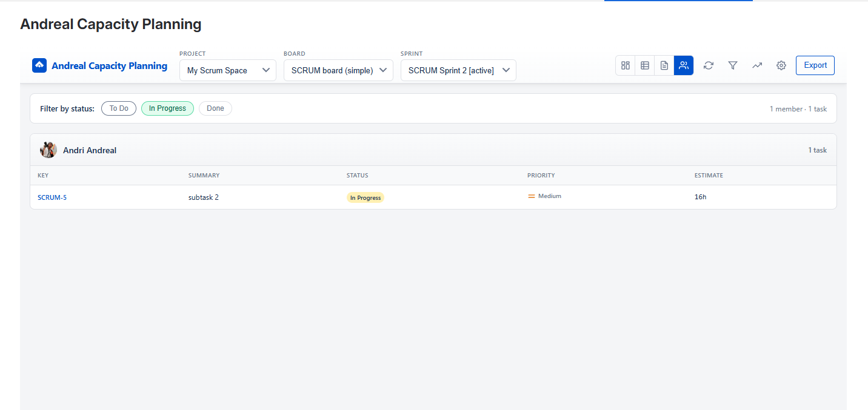Open the Sprint dropdown showing SCRUM Sprint 2
The height and width of the screenshot is (410, 868).
[458, 70]
